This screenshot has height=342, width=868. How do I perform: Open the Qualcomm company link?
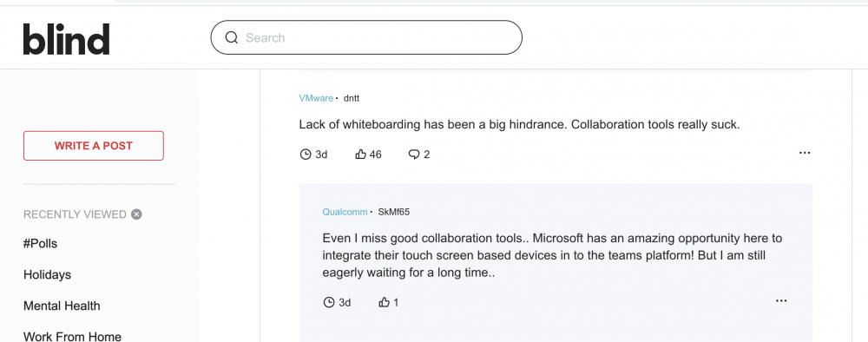click(345, 212)
